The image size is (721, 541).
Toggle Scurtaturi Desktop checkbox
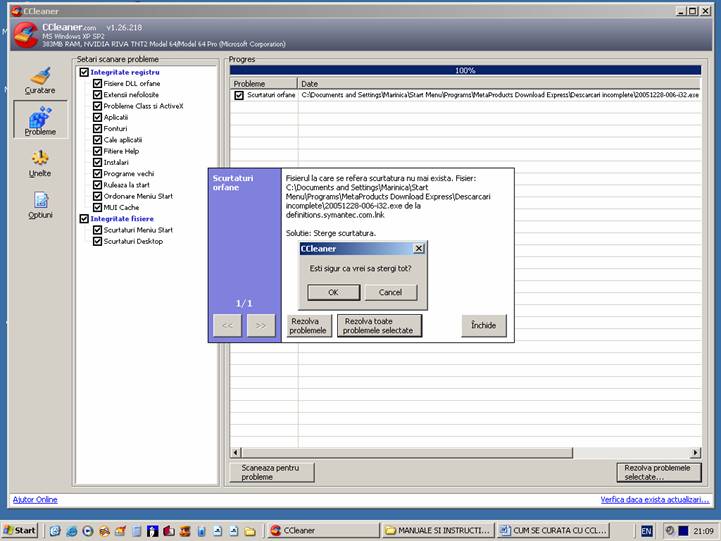point(97,241)
